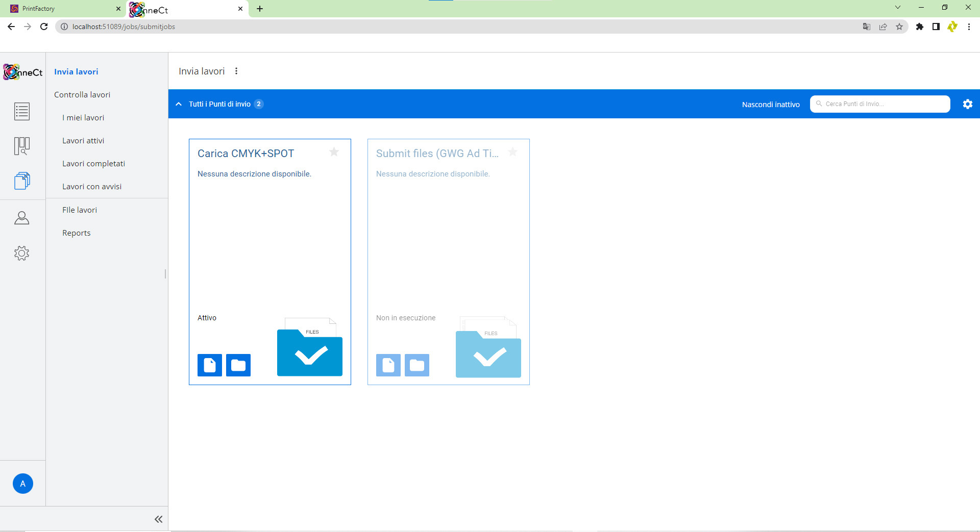Viewport: 980px width, 532px height.
Task: Open File lavori
Action: click(80, 210)
